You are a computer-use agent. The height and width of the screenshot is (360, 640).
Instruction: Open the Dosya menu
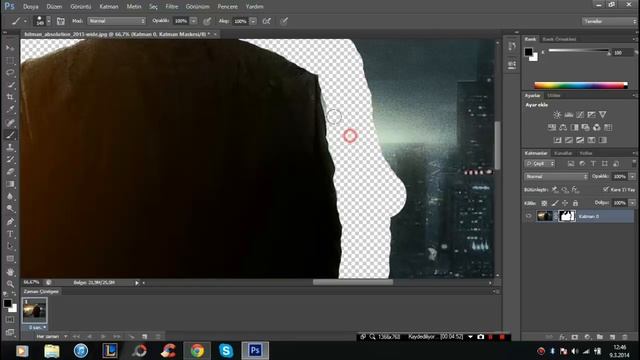coord(31,7)
